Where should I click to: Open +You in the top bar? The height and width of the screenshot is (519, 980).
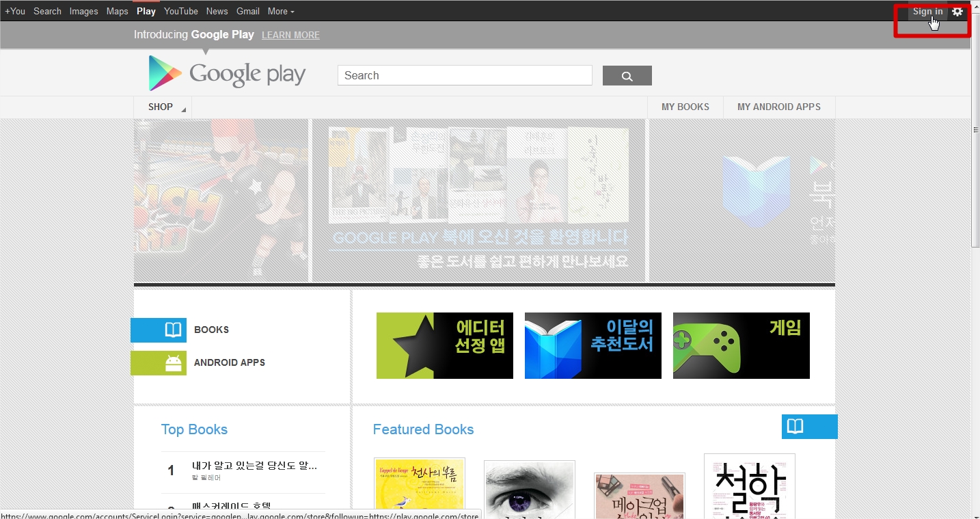15,12
